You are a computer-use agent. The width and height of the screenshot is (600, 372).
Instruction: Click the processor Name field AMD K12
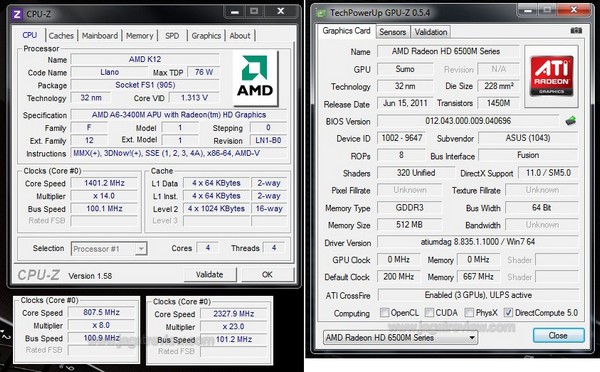coord(145,59)
